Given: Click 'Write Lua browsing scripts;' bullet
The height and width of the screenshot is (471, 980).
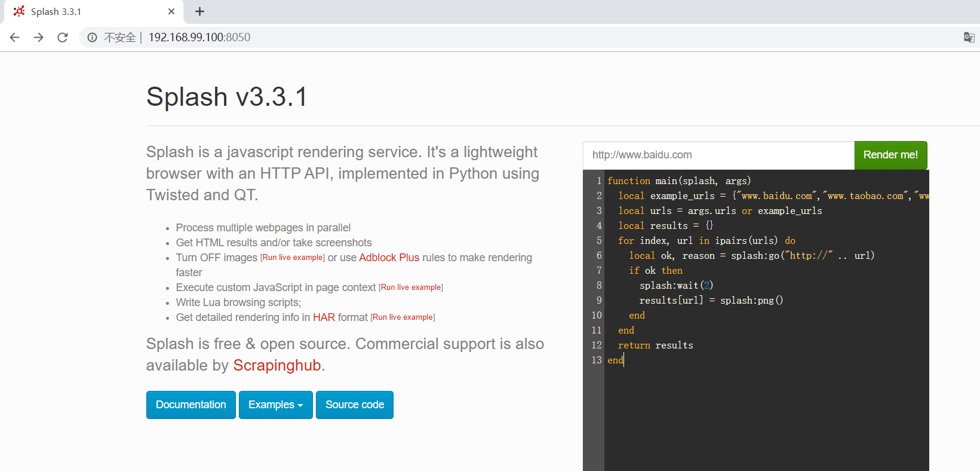Looking at the screenshot, I should [x=239, y=302].
